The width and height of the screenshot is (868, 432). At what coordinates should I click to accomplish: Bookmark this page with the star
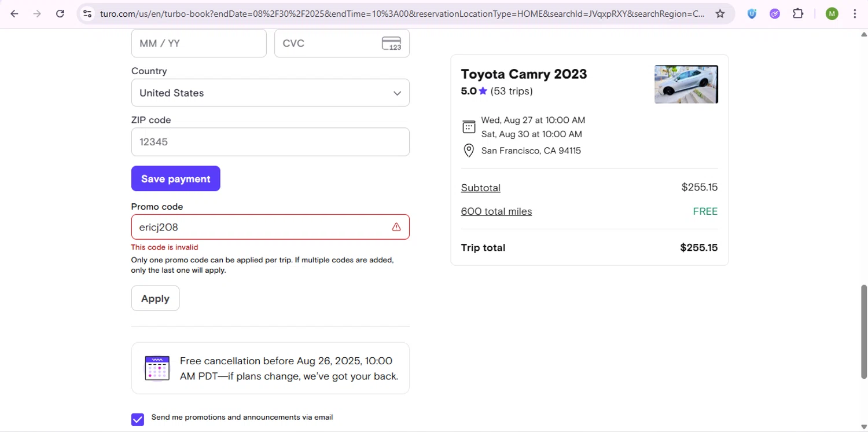(x=720, y=13)
